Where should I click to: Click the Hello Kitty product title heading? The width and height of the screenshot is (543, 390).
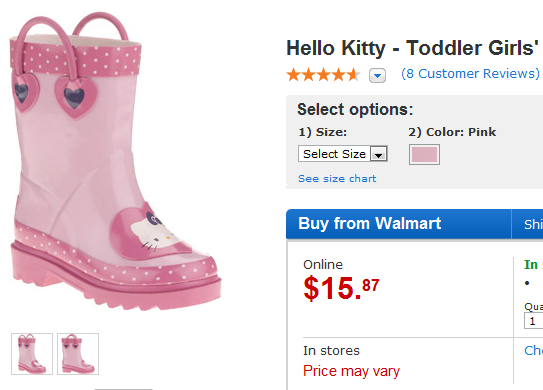[412, 48]
